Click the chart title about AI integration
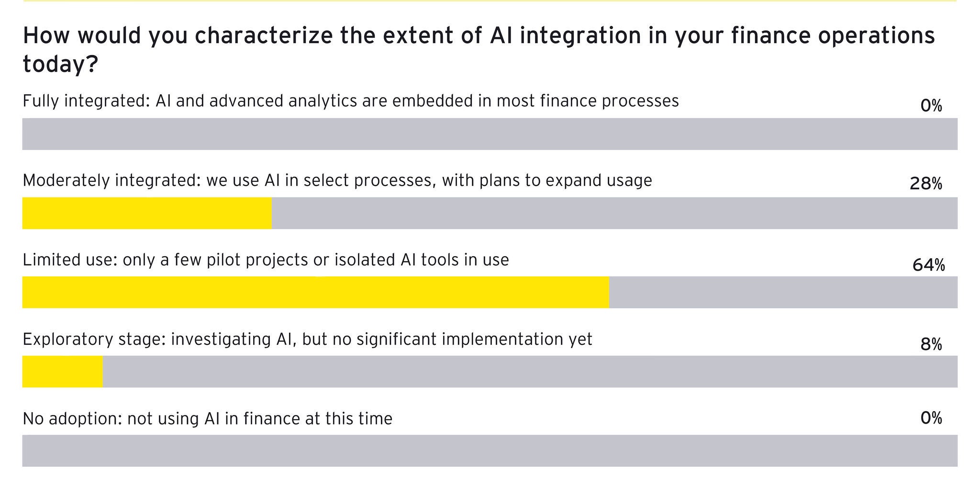 [479, 49]
